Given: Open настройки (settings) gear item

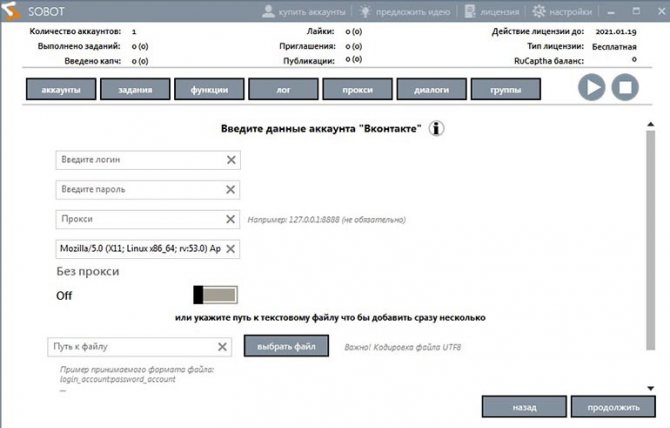Looking at the screenshot, I should click(562, 12).
